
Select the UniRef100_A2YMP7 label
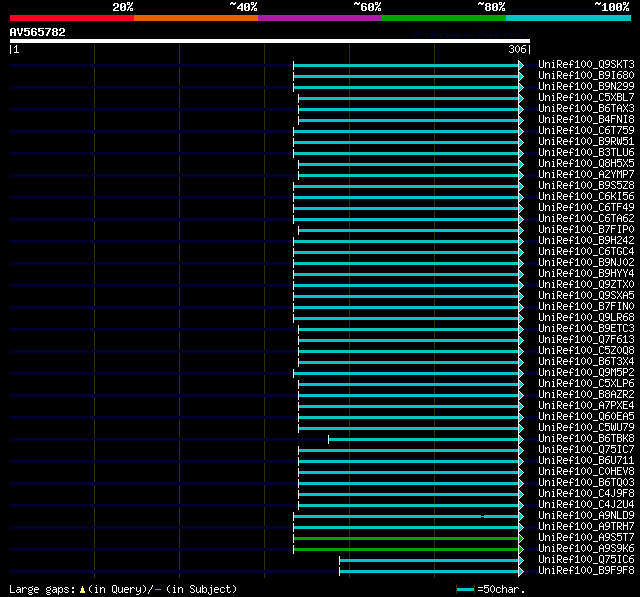click(x=586, y=175)
